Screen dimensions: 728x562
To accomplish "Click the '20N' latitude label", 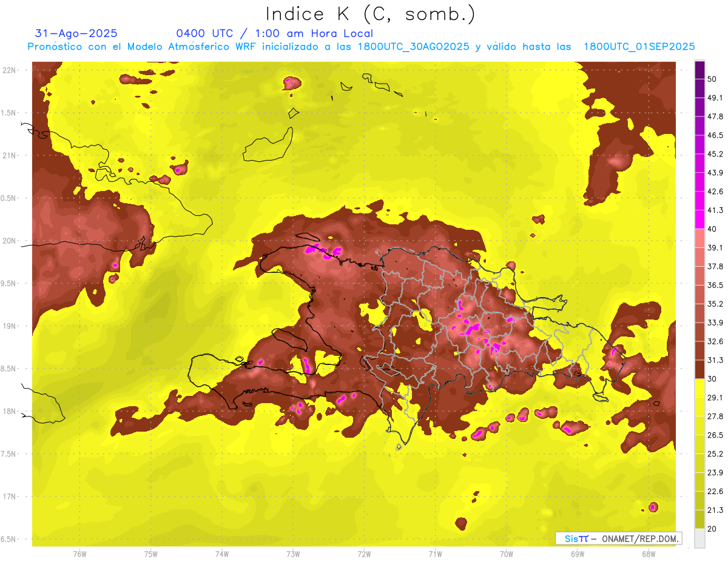I will (10, 241).
